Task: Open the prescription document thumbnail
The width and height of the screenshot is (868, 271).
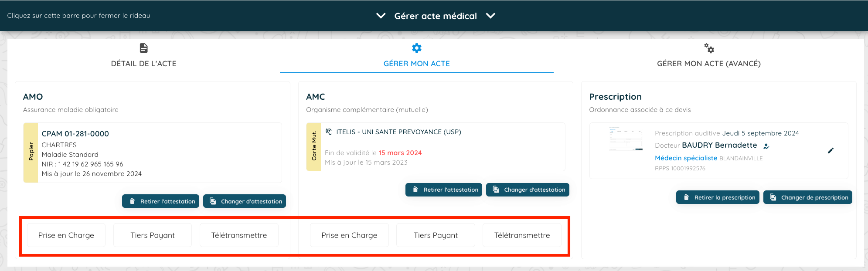Action: (626, 139)
